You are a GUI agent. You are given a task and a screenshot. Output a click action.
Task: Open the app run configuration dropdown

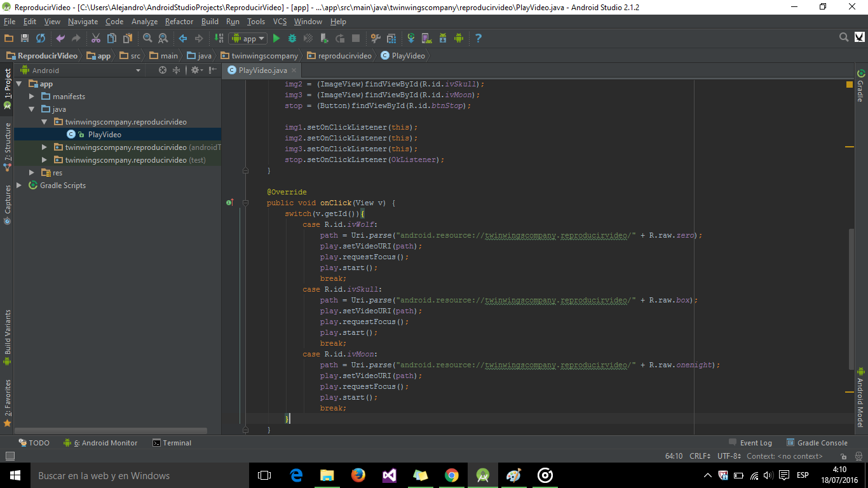click(248, 38)
